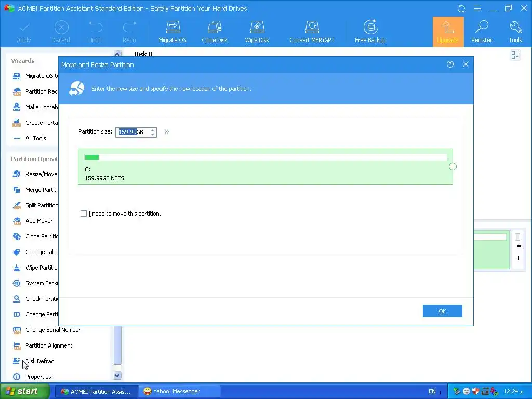The height and width of the screenshot is (399, 532).
Task: Select Change Serial Number operation
Action: tap(46, 330)
